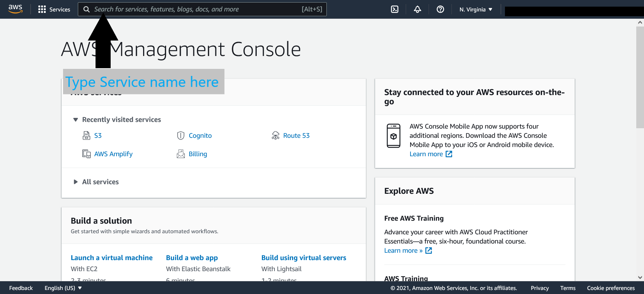Click the Explore AWS heading
This screenshot has height=294, width=644.
(x=409, y=191)
